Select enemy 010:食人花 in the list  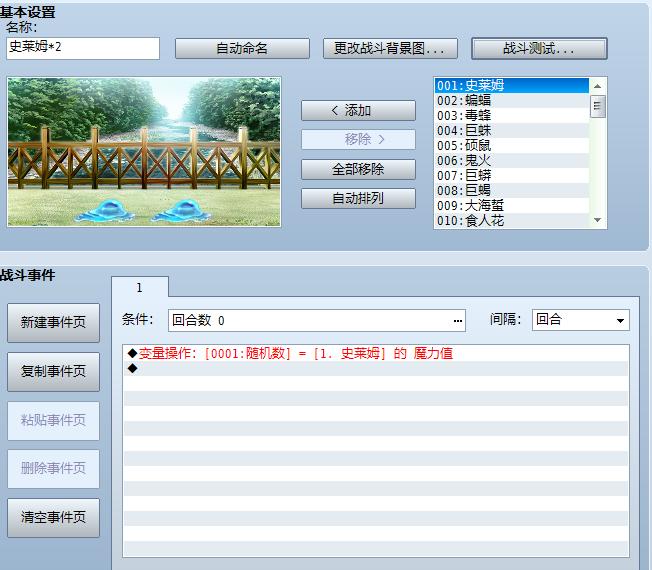512,220
